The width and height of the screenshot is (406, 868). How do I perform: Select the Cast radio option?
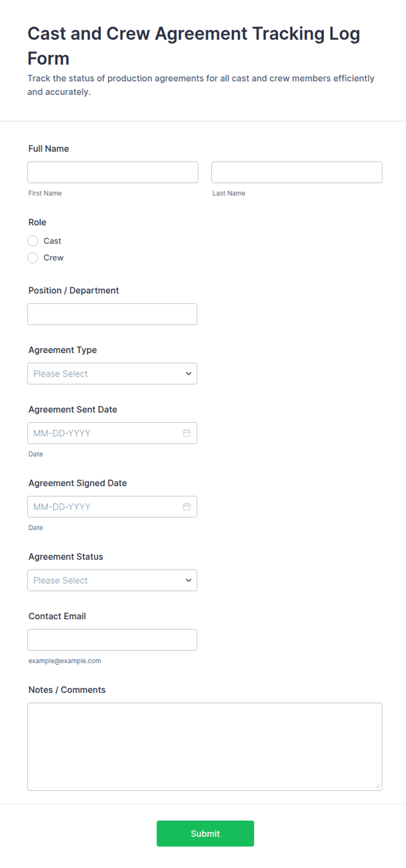coord(33,241)
